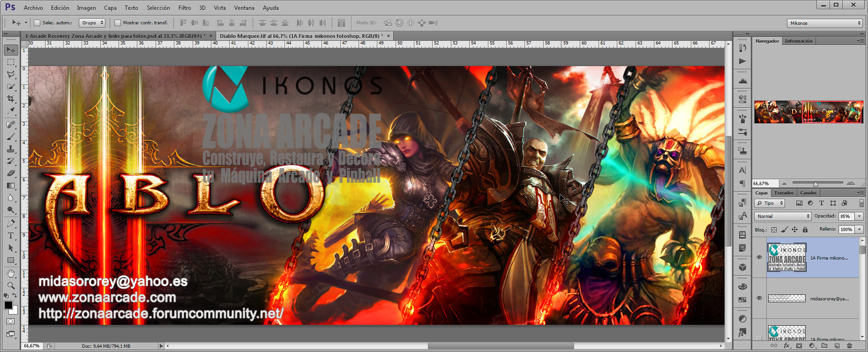Open the Grupo dropdown
The height and width of the screenshot is (352, 868).
click(92, 22)
